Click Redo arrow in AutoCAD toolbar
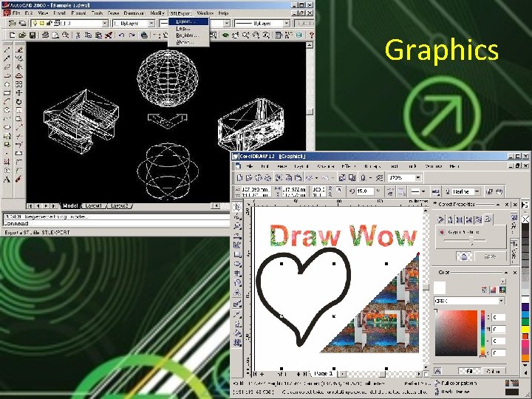 [132, 35]
